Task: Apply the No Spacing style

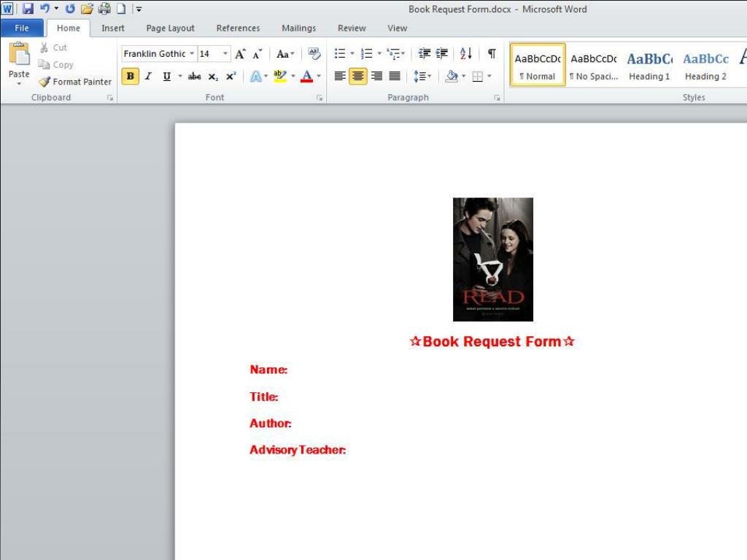Action: (x=594, y=65)
